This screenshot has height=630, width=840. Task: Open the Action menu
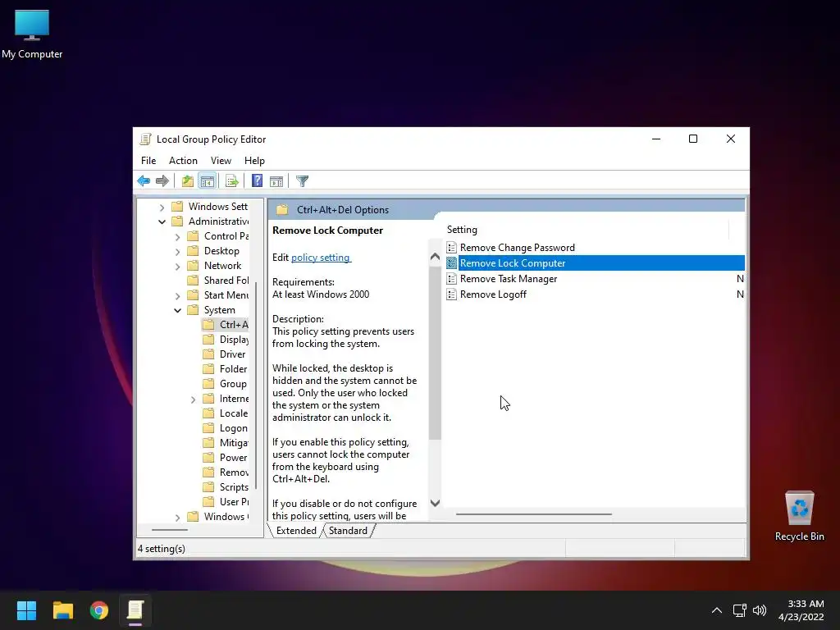[x=183, y=161]
